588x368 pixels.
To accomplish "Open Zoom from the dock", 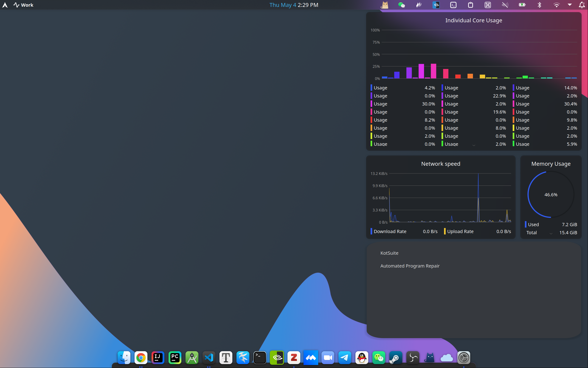I will [328, 357].
